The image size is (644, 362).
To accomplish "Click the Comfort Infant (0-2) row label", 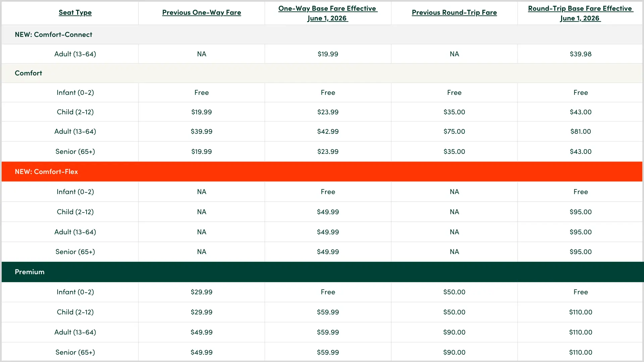I will (x=75, y=93).
